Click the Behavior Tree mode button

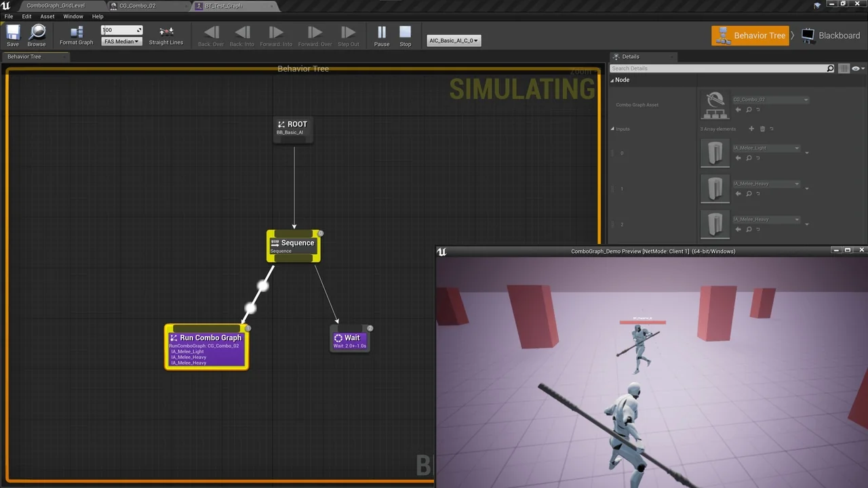[x=753, y=35]
